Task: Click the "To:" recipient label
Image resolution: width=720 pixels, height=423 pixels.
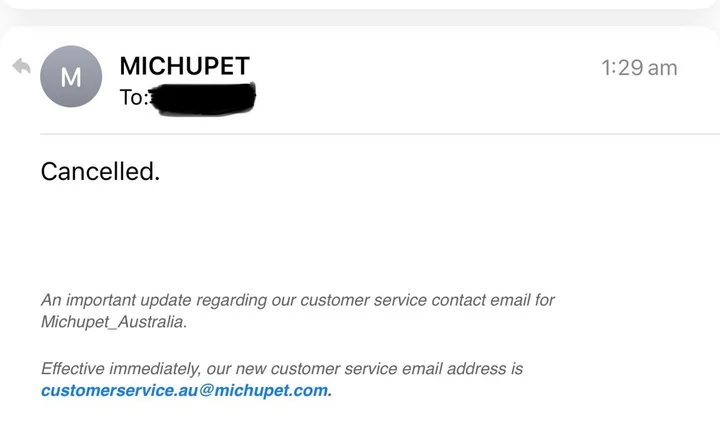Action: point(132,97)
